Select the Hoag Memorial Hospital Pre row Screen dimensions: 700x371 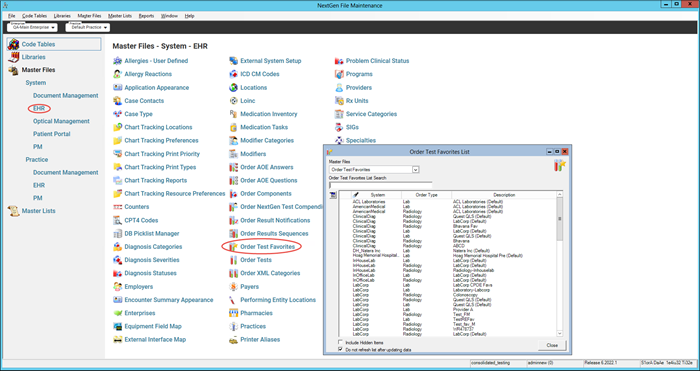coord(448,256)
